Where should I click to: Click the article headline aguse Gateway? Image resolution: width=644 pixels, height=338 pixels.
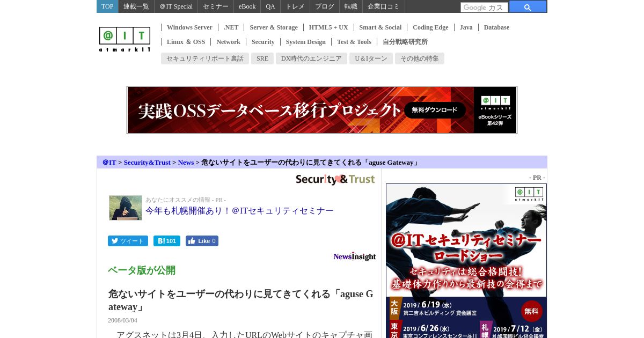click(241, 300)
